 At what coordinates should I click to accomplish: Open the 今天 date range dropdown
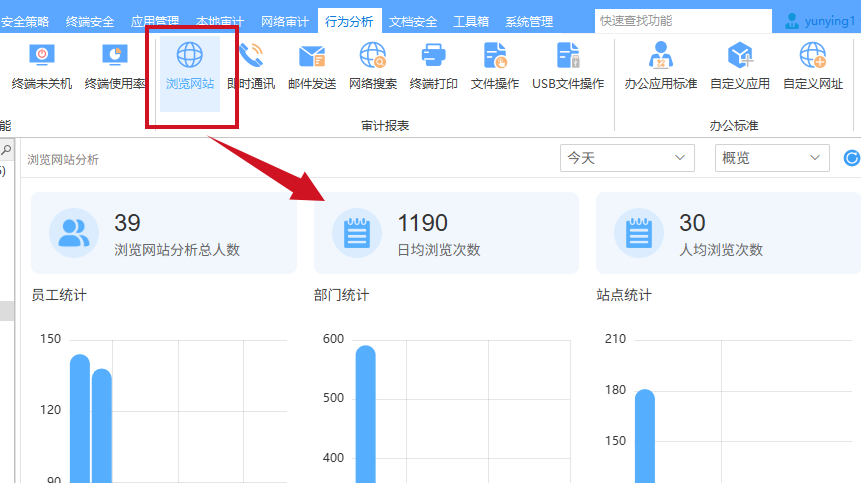[x=627, y=158]
